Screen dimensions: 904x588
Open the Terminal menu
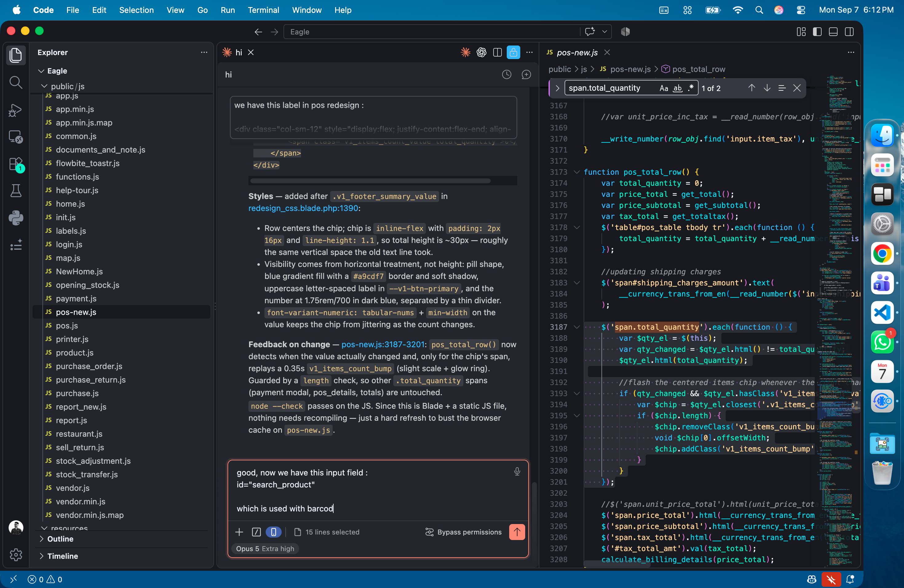(x=263, y=10)
